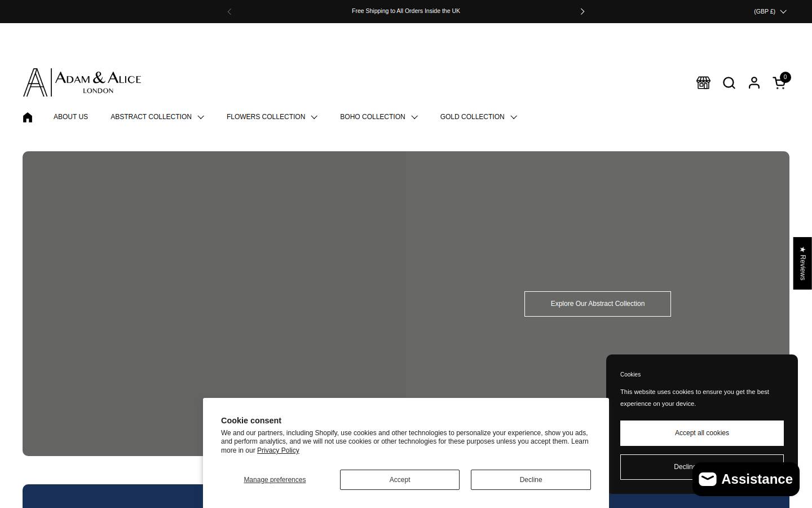The height and width of the screenshot is (508, 812).
Task: Click the home icon in navigation
Action: [x=28, y=117]
